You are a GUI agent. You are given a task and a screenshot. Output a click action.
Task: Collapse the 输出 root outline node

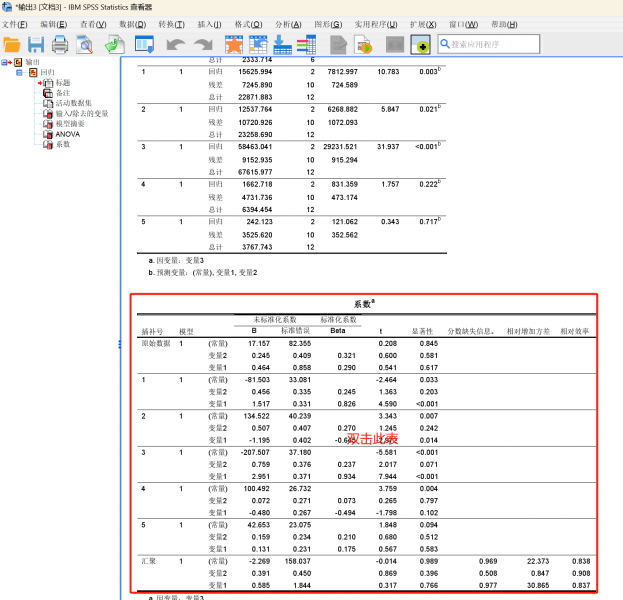click(4, 62)
